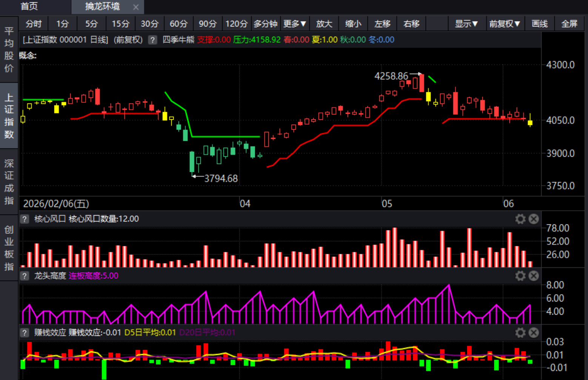Enter 全屏 fullscreen mode
Screen dimensions: 588x380
point(570,24)
